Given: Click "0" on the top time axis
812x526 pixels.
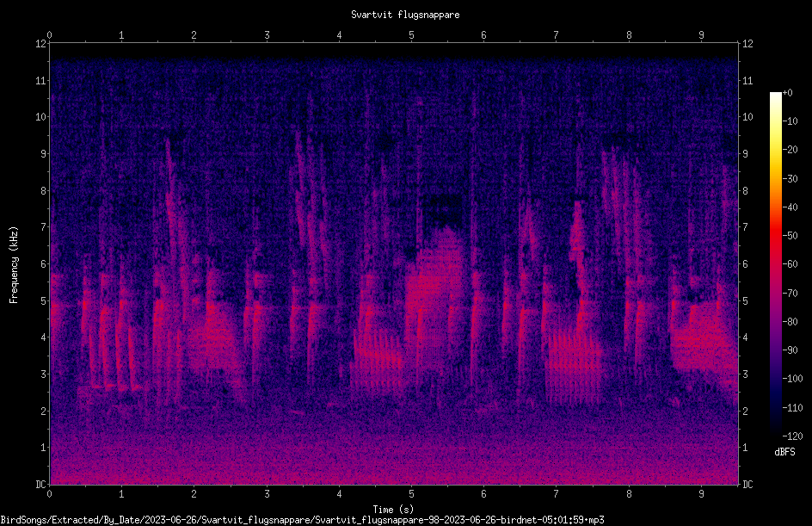Looking at the screenshot, I should tap(49, 35).
